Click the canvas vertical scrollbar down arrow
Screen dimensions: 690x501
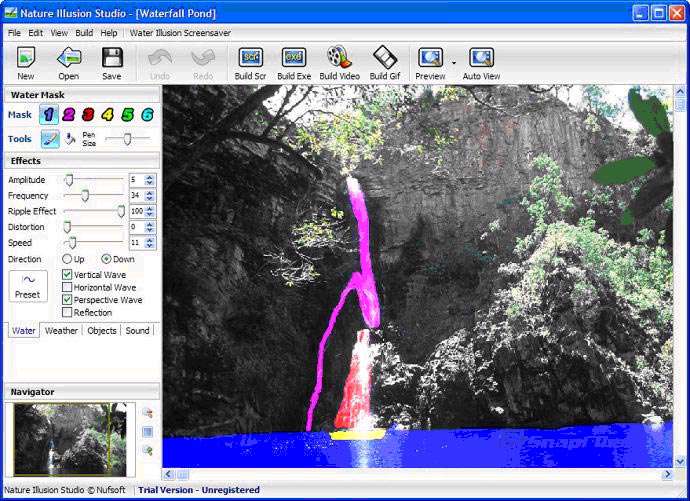(x=680, y=462)
